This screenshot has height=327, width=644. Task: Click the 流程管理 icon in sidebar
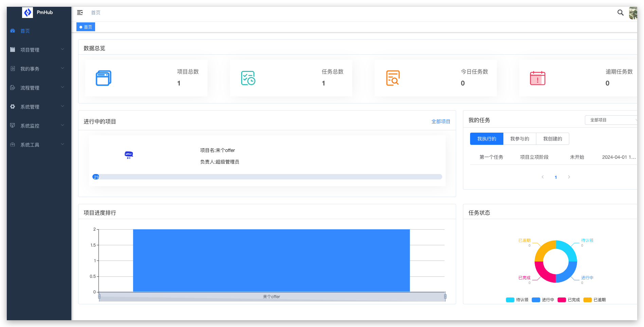[x=13, y=88]
